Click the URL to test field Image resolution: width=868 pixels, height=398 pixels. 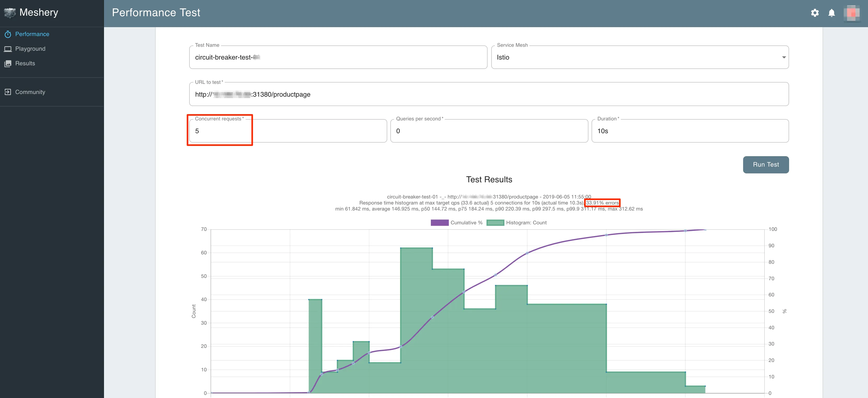[x=489, y=95]
